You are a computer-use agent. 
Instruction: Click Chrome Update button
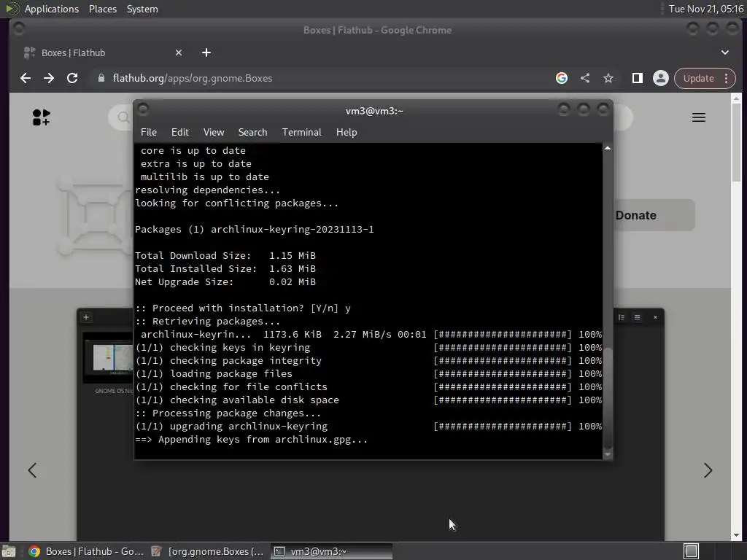[x=698, y=78]
